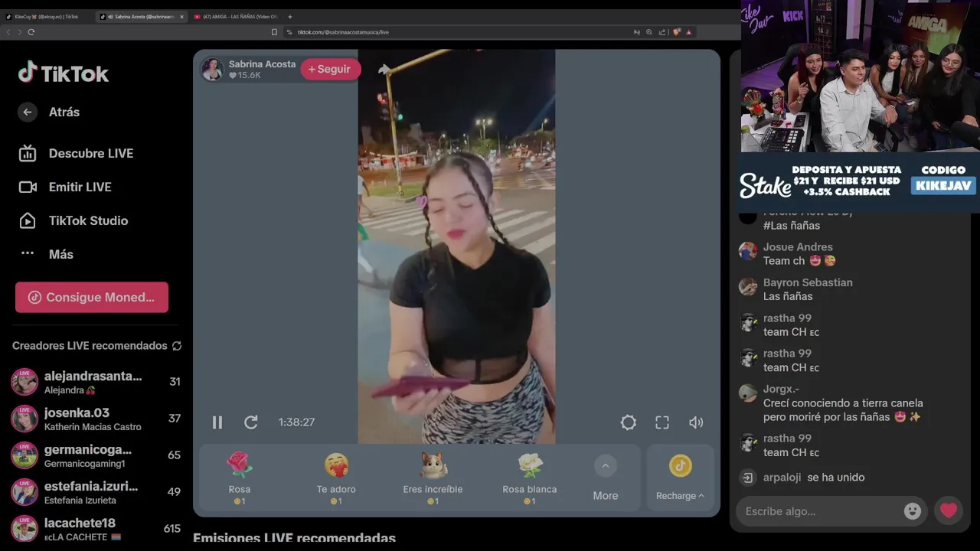Click the tiktok.com address bar URL

[343, 32]
